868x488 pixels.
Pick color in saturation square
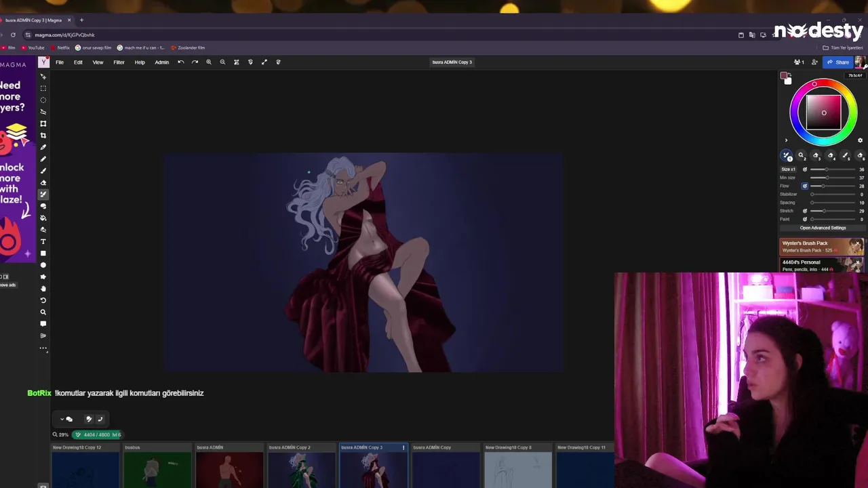coord(824,113)
